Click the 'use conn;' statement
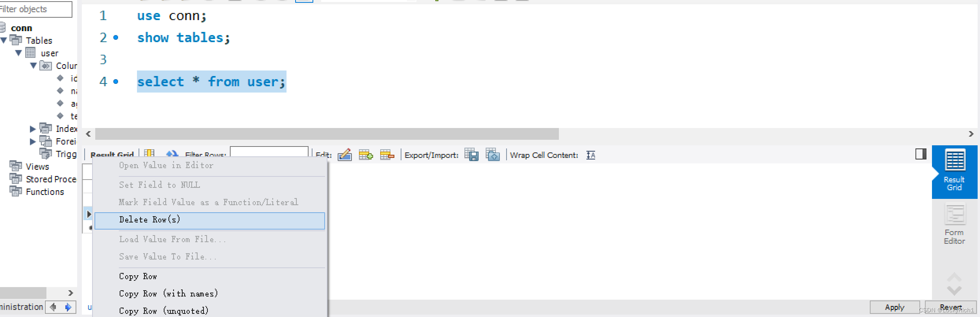The height and width of the screenshot is (317, 980). point(172,16)
